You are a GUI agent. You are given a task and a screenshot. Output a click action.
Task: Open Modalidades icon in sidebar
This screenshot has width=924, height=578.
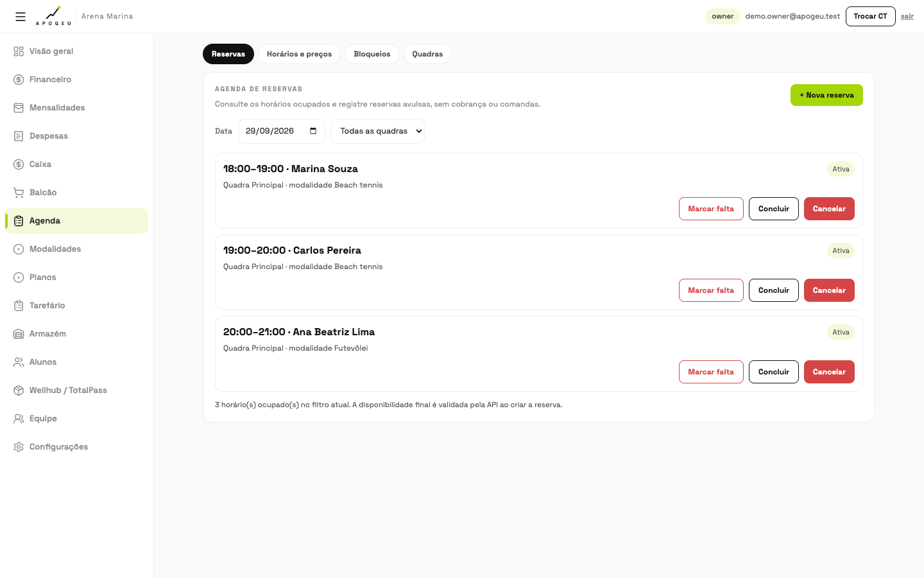click(19, 249)
